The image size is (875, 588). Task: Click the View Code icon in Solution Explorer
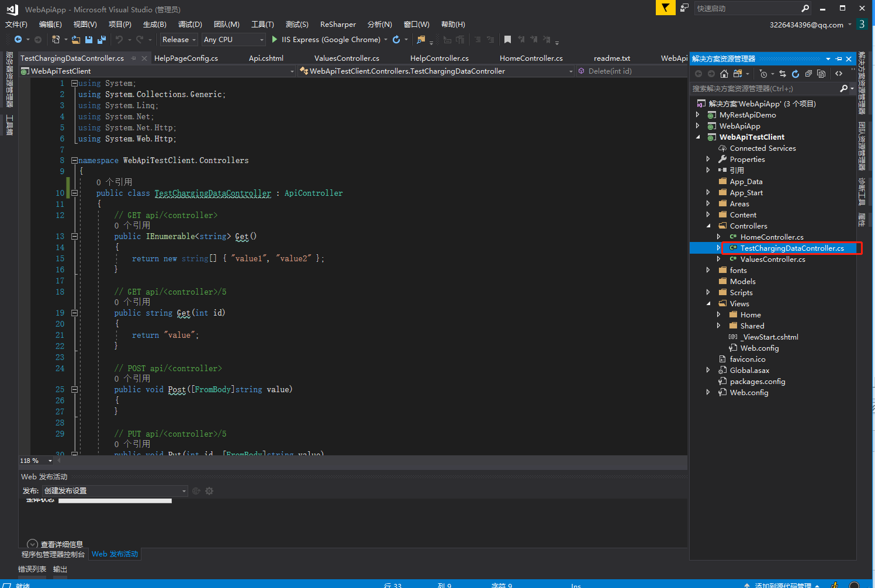(x=839, y=74)
